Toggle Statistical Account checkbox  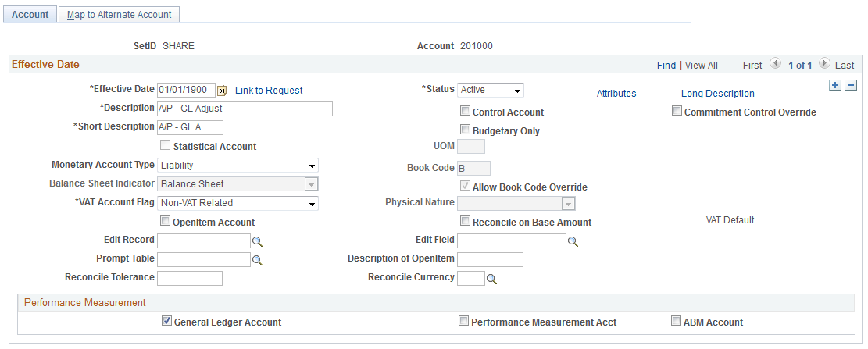(165, 145)
